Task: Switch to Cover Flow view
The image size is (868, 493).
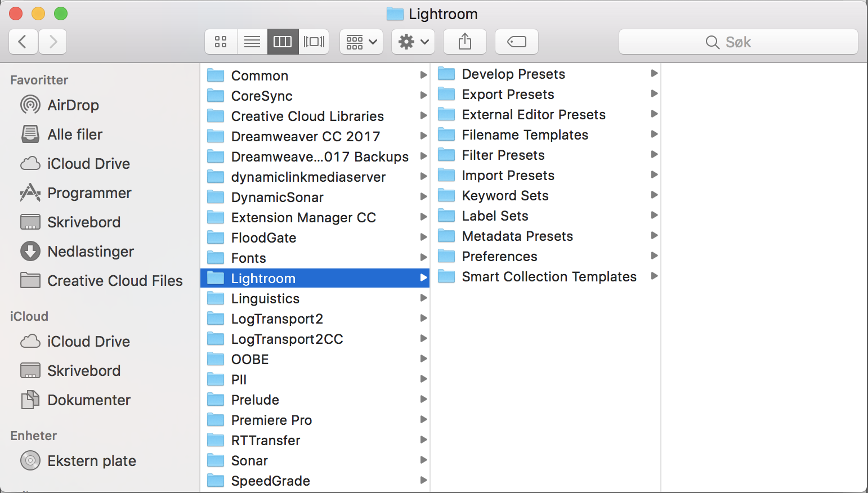Action: point(314,42)
